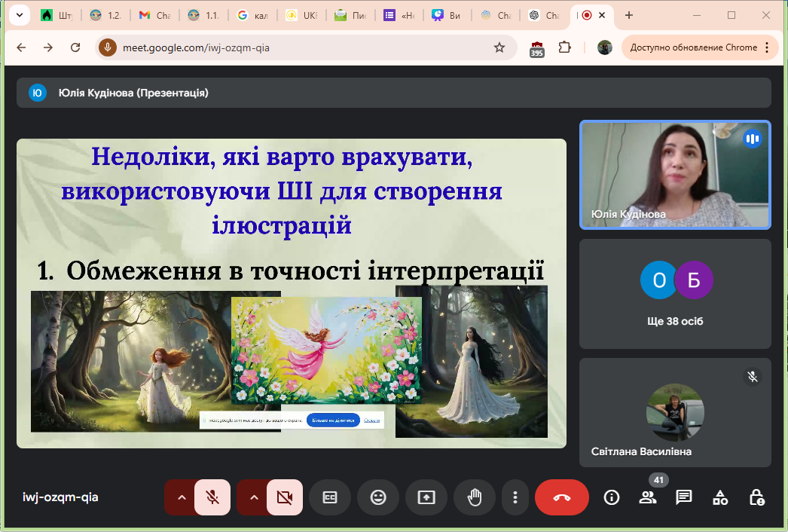Screen dimensions: 788x532
Task: Click the present screen icon
Action: coord(426,497)
